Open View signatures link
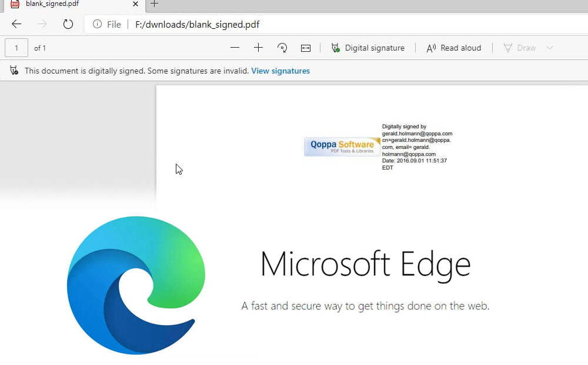 coord(280,71)
